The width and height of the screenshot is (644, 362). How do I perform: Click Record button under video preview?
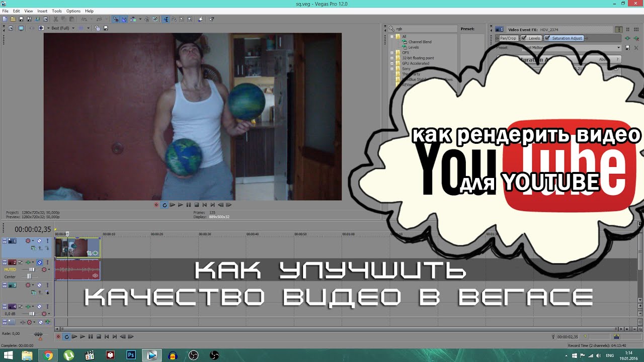pyautogui.click(x=156, y=205)
